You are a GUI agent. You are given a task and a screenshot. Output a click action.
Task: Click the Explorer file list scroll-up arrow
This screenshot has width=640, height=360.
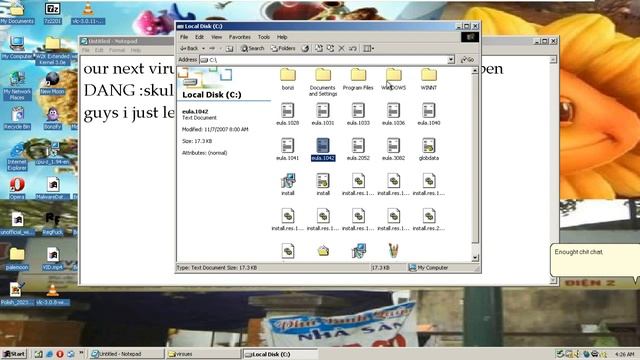point(475,71)
